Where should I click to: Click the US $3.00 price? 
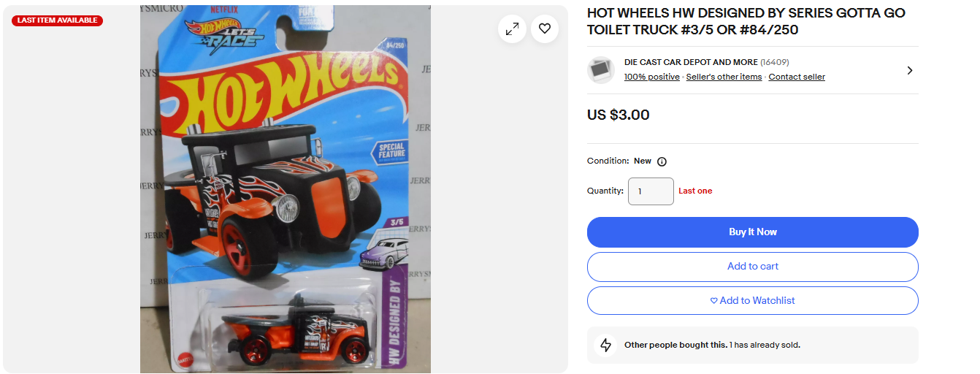(x=619, y=115)
